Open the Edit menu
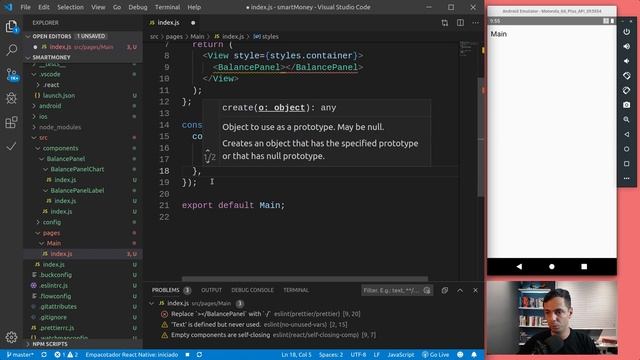The image size is (640, 360). pyautogui.click(x=44, y=7)
